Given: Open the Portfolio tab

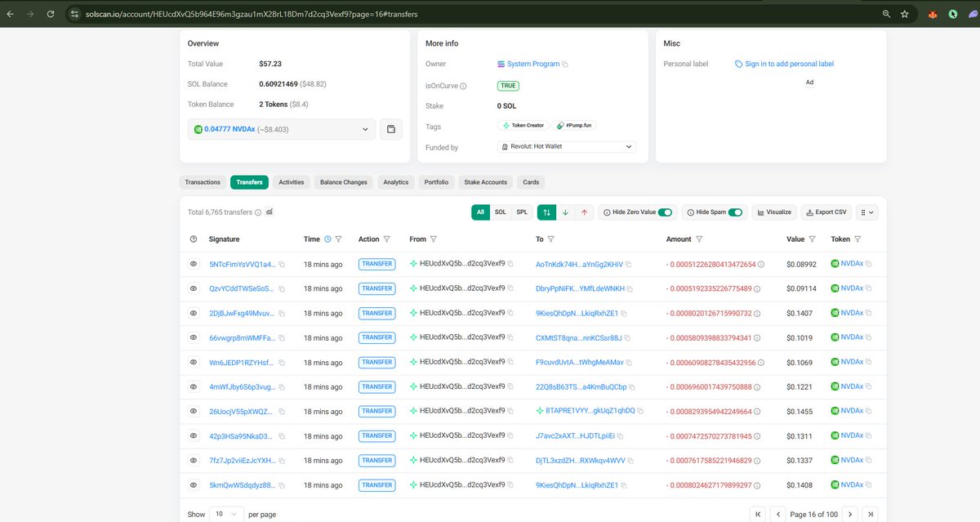Looking at the screenshot, I should (x=436, y=182).
